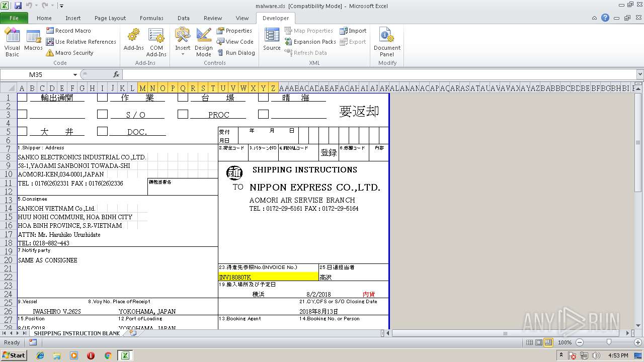Adjust the zoom slider handle
Screen dimensions: 644x362
(x=609, y=342)
